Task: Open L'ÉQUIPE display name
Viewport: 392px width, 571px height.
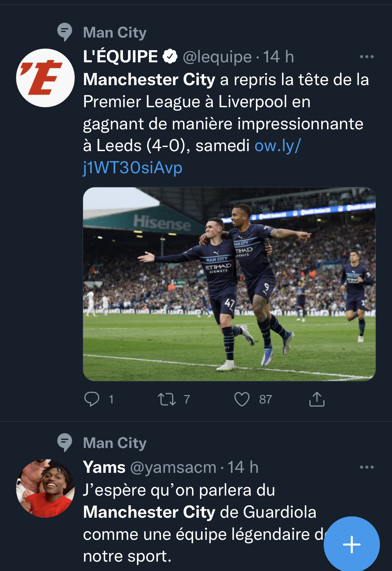Action: 120,56
